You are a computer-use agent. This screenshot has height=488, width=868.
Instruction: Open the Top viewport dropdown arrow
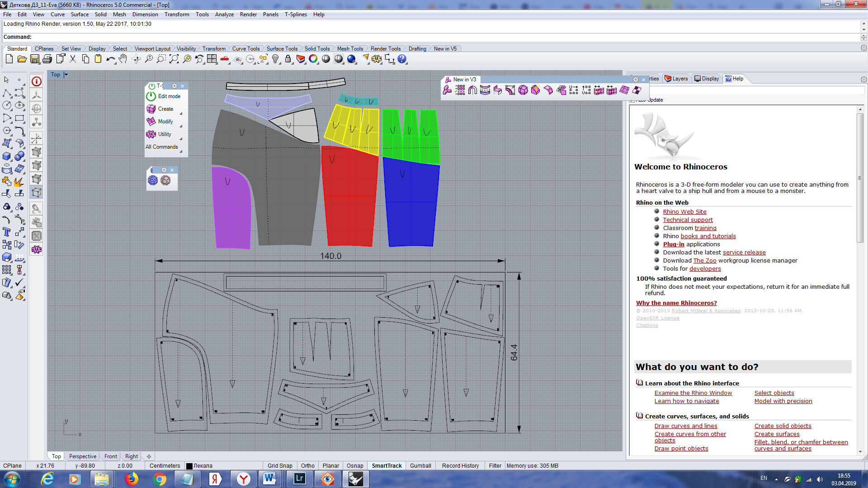click(x=66, y=75)
